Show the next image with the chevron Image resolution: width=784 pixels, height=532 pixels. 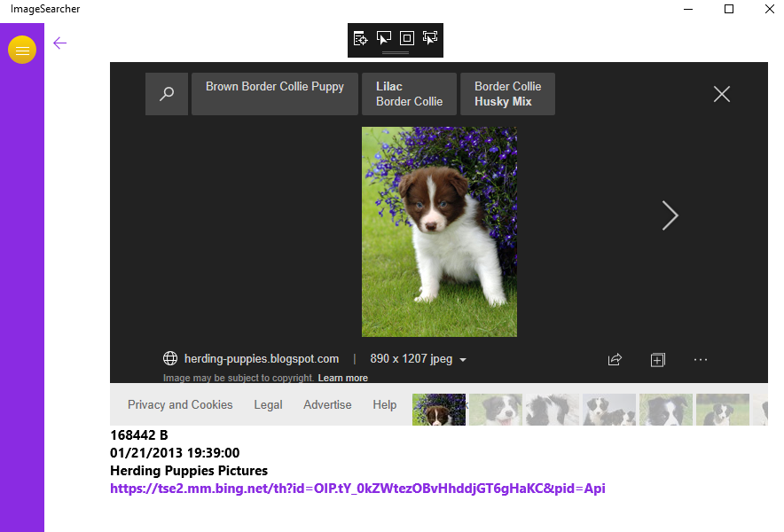670,215
